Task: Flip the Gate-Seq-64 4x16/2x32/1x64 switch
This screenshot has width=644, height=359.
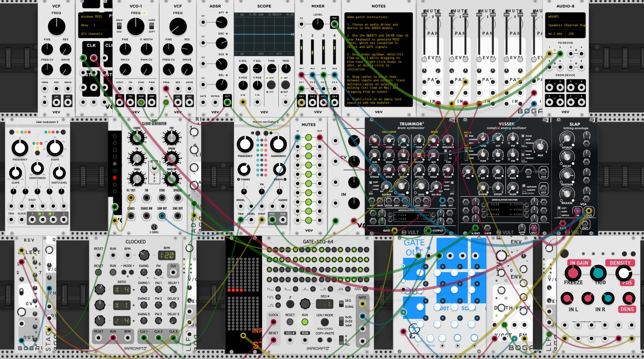Action: 341,321
